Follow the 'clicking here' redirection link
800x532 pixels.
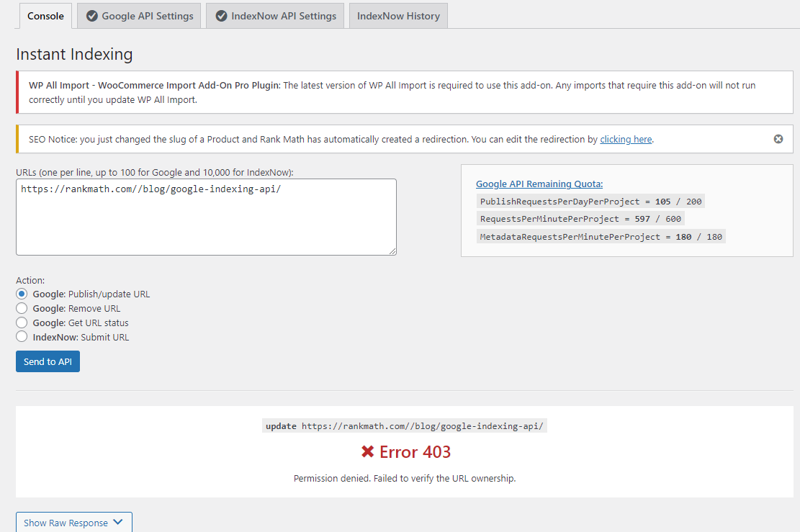coord(626,139)
